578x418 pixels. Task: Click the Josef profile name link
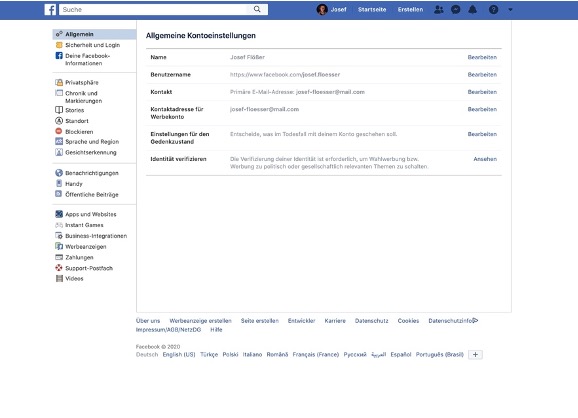[338, 10]
